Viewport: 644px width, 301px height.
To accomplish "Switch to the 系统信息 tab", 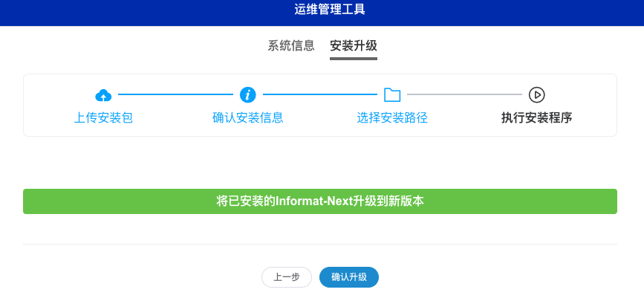I will [291, 45].
